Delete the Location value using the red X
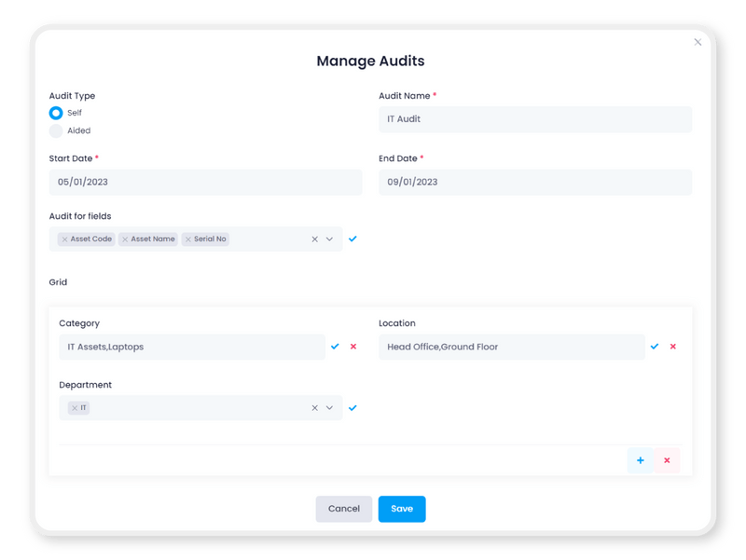Viewport: 746px width, 560px height. [x=672, y=346]
